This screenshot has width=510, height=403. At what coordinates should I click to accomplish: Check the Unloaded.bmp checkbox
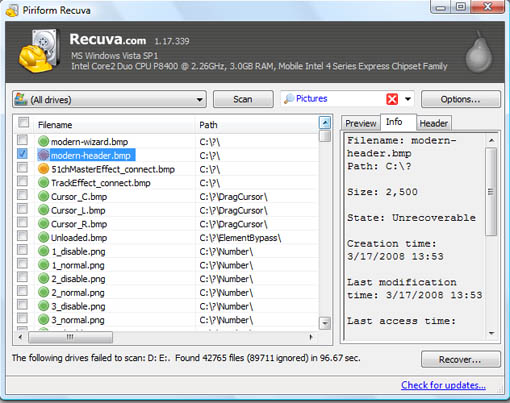tap(22, 236)
